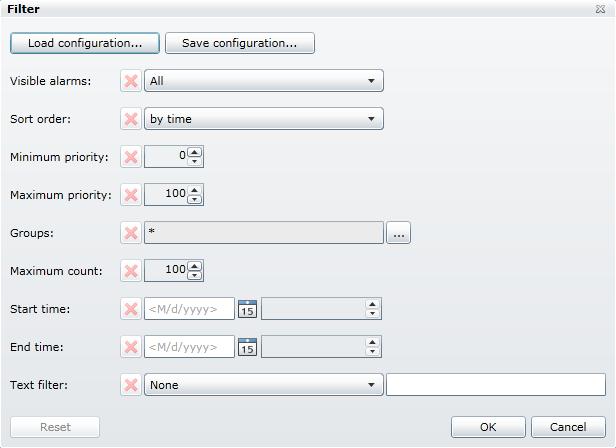Clear Maximum count with its red X
The height and width of the screenshot is (448, 616).
pyautogui.click(x=130, y=271)
